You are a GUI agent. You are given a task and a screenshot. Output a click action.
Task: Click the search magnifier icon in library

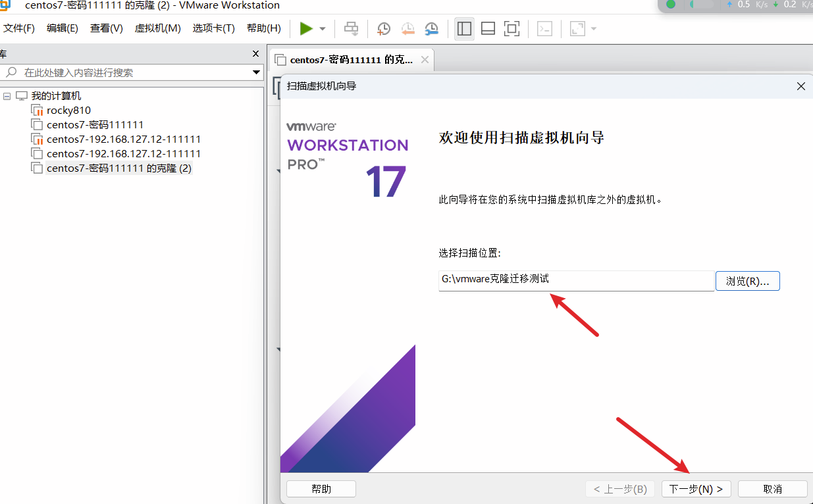pos(11,72)
